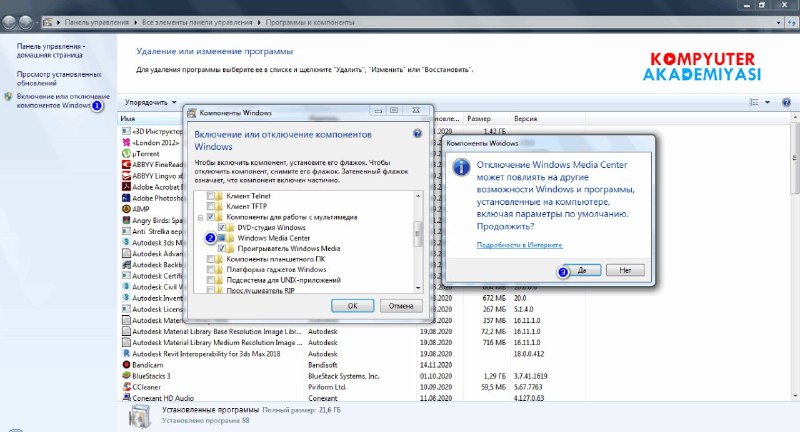
Task: Click the AIMP program icon
Action: [127, 209]
